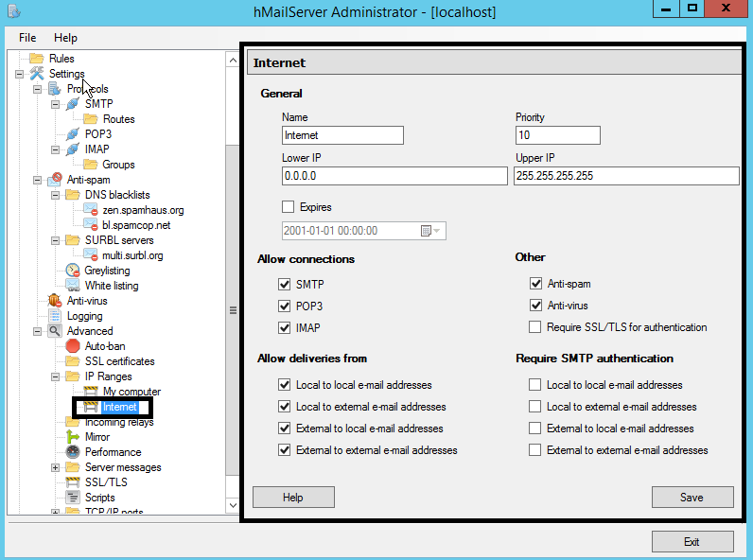The image size is (753, 560).
Task: Uncheck External to external deliveries
Action: click(x=285, y=450)
